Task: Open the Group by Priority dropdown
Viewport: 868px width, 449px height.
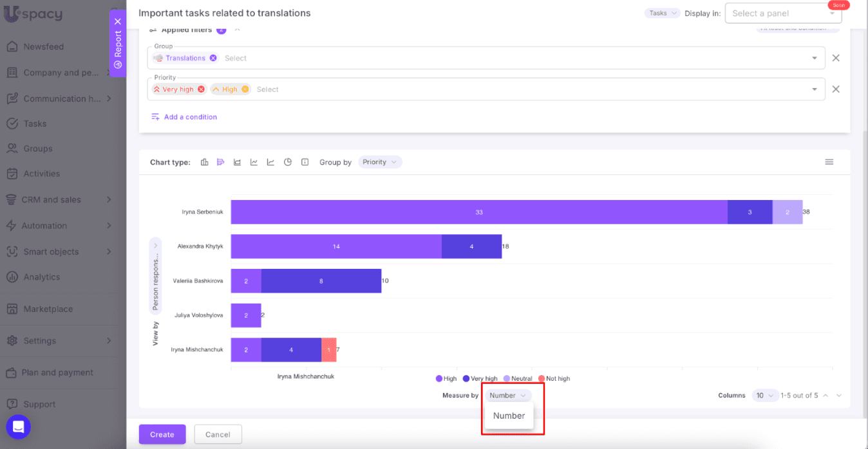Action: pos(380,162)
